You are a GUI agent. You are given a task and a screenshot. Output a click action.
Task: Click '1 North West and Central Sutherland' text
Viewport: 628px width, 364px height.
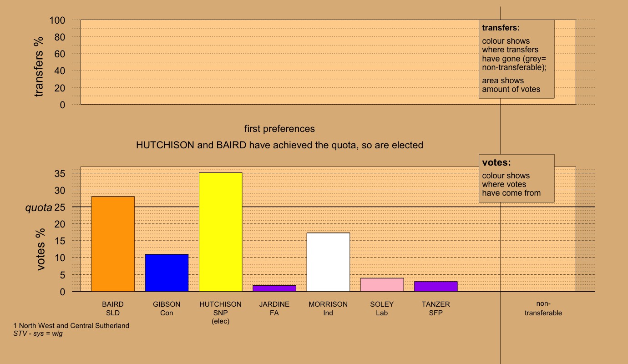click(71, 326)
